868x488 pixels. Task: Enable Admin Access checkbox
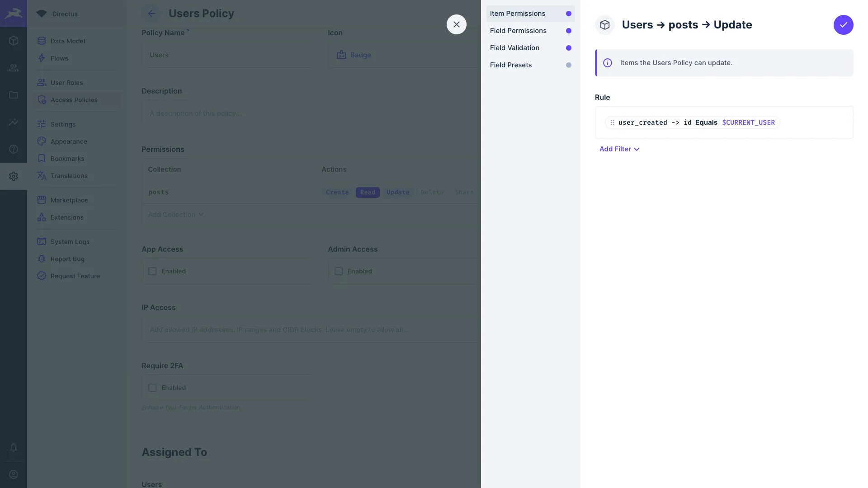[338, 271]
